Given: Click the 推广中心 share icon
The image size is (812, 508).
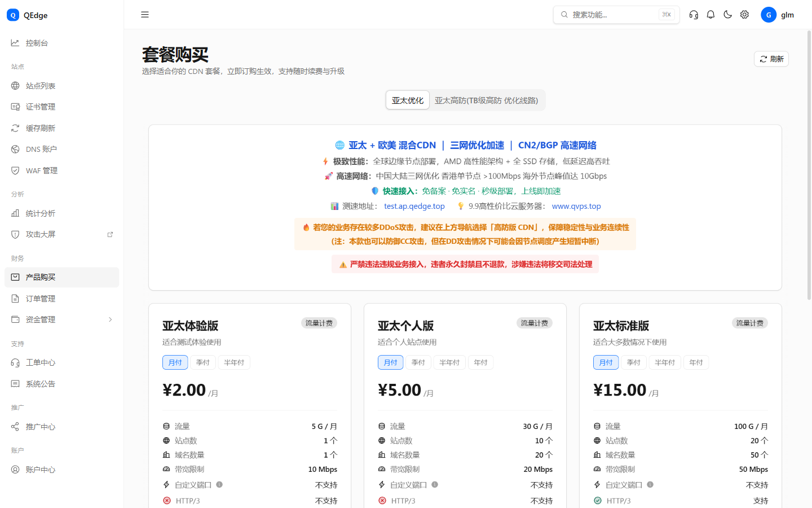Looking at the screenshot, I should [x=15, y=427].
